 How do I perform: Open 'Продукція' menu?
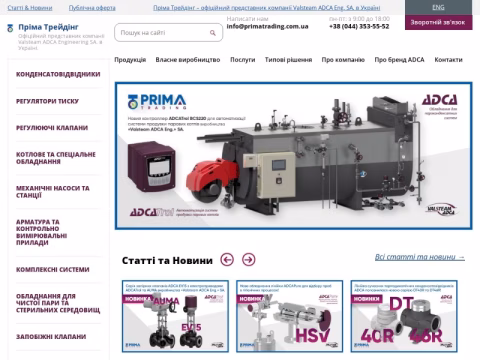click(x=130, y=60)
